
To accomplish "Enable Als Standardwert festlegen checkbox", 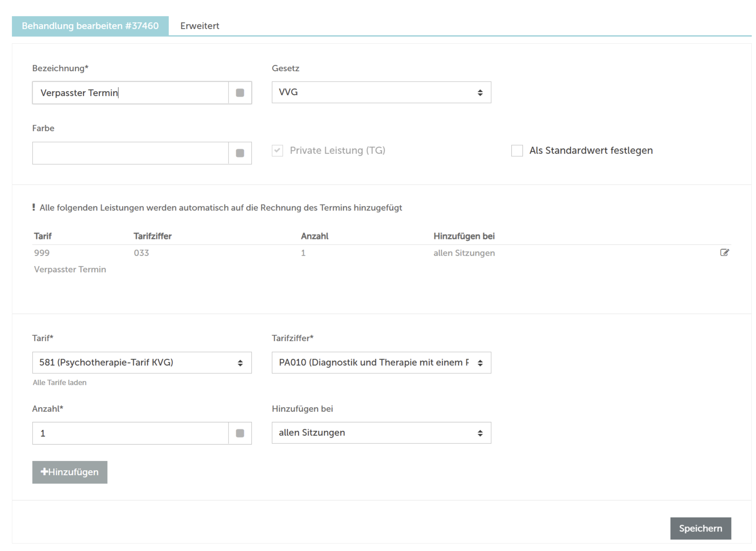I will coord(517,150).
